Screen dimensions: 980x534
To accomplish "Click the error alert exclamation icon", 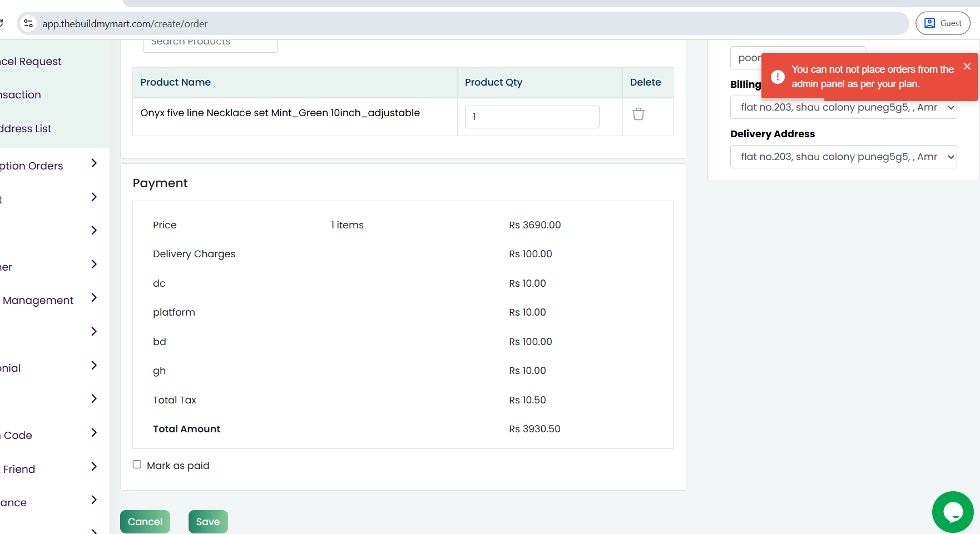I will point(778,77).
